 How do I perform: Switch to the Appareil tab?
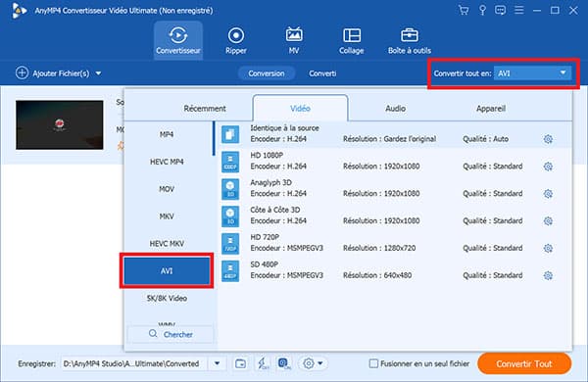tap(491, 109)
